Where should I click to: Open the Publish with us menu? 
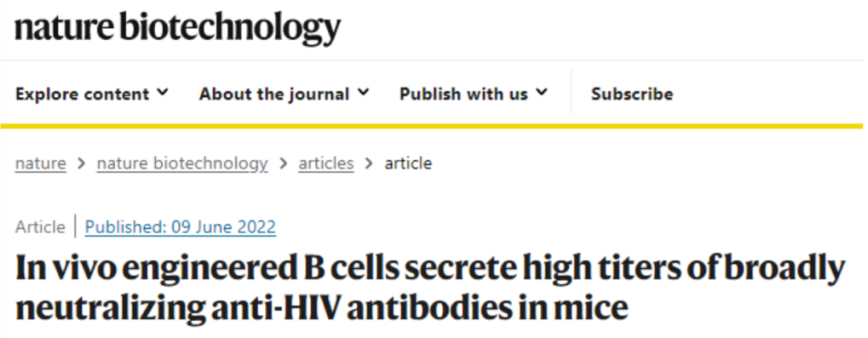click(473, 94)
